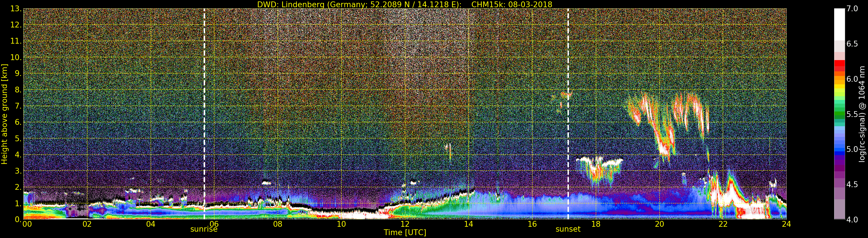Click the height axis tick 9
Viewport: 868px width, 238px height.
click(18, 73)
